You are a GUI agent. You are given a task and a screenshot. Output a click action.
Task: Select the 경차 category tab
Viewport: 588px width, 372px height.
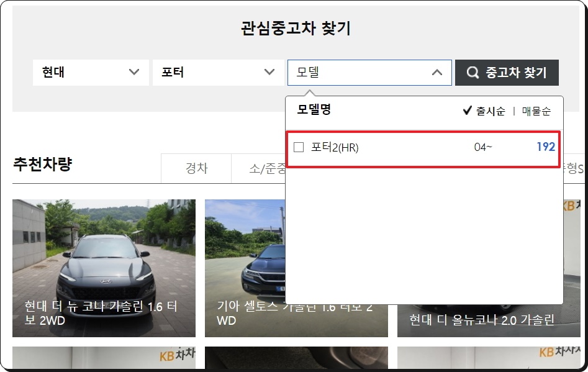click(x=196, y=168)
